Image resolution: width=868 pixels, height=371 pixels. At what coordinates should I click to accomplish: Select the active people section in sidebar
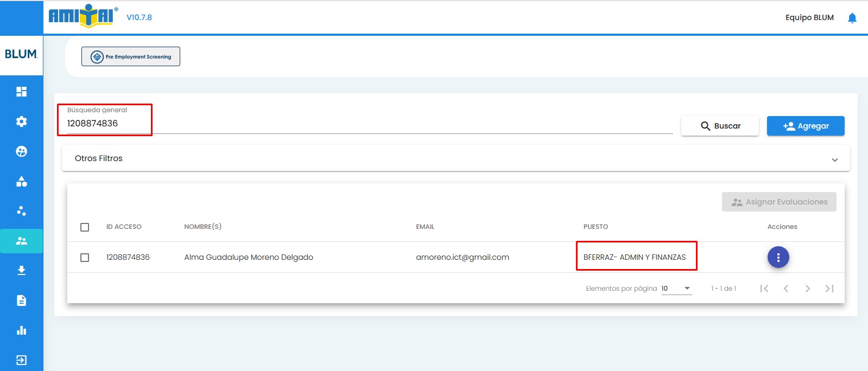click(x=21, y=241)
